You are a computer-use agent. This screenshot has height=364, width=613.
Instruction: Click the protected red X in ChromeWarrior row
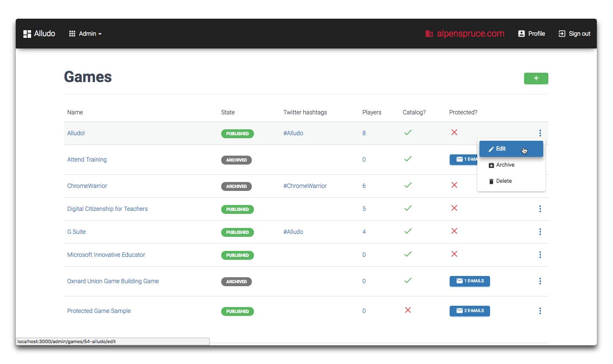click(x=454, y=185)
